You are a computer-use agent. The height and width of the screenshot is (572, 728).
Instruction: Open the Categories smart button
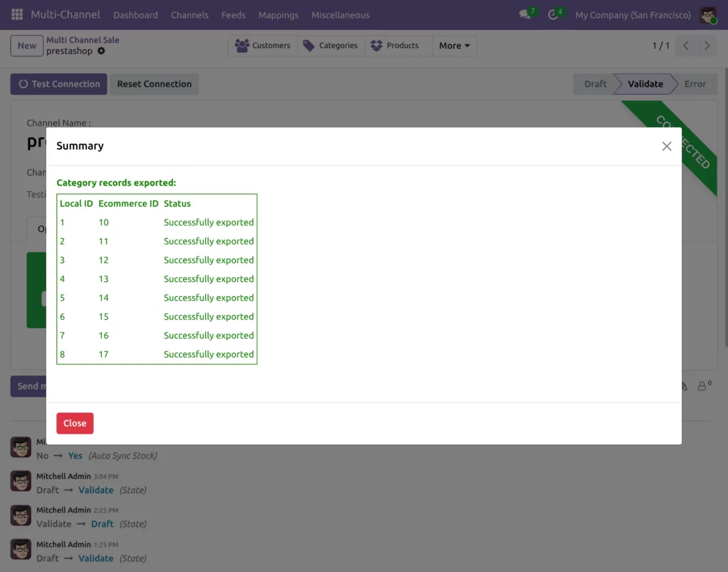[331, 45]
